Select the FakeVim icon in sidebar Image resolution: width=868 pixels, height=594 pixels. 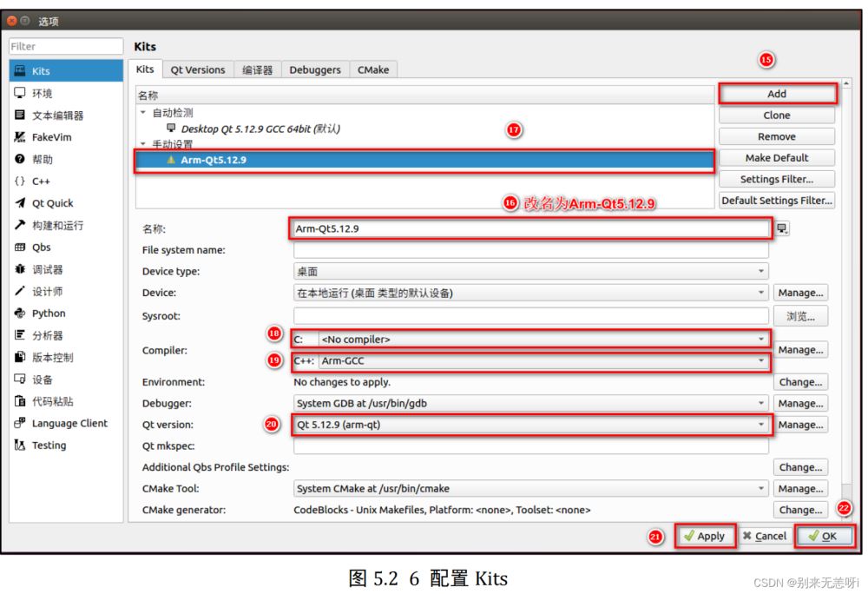20,137
